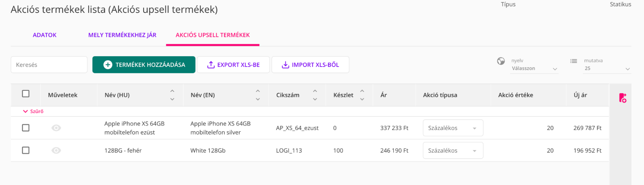
Task: Switch to the ADATOK tab
Action: coord(44,35)
